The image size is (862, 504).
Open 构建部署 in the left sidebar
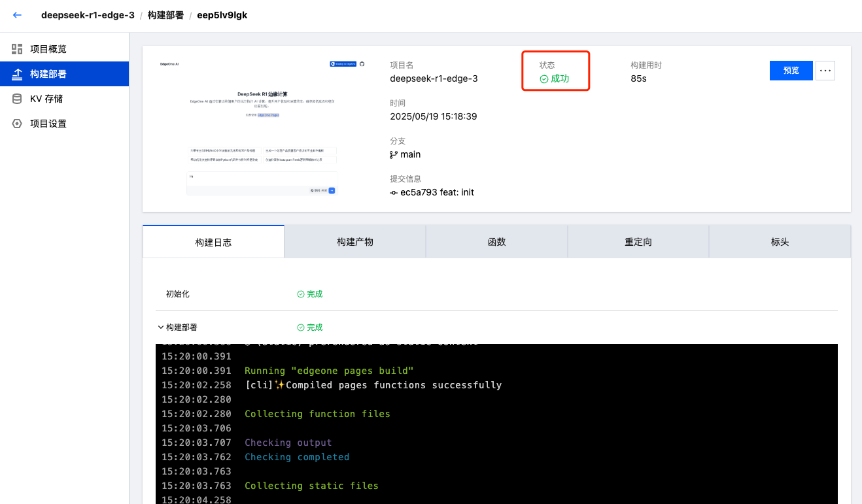point(64,74)
